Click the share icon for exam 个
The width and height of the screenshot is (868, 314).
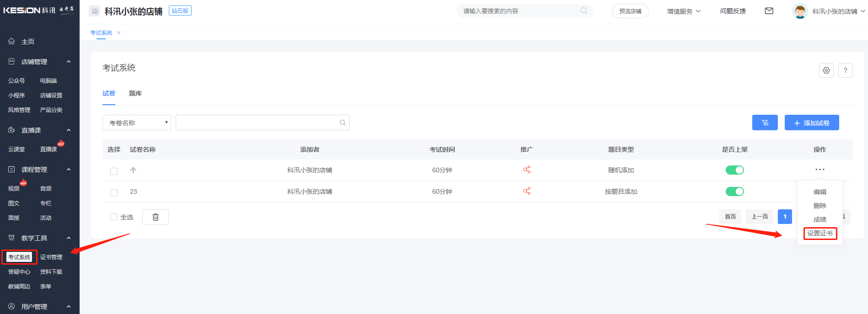coord(527,170)
